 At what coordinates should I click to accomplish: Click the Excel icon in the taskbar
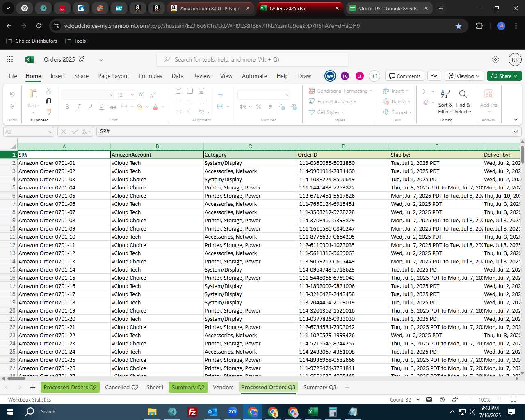click(313, 412)
